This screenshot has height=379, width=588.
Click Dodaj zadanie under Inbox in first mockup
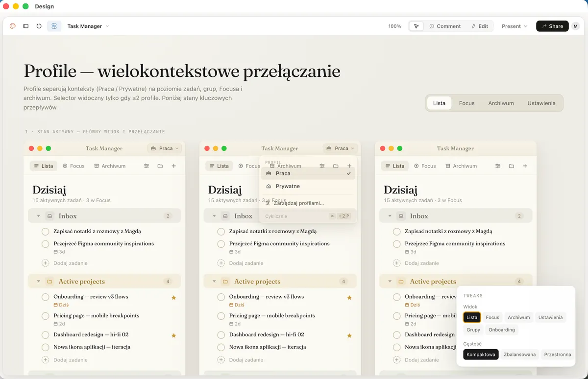pyautogui.click(x=65, y=263)
